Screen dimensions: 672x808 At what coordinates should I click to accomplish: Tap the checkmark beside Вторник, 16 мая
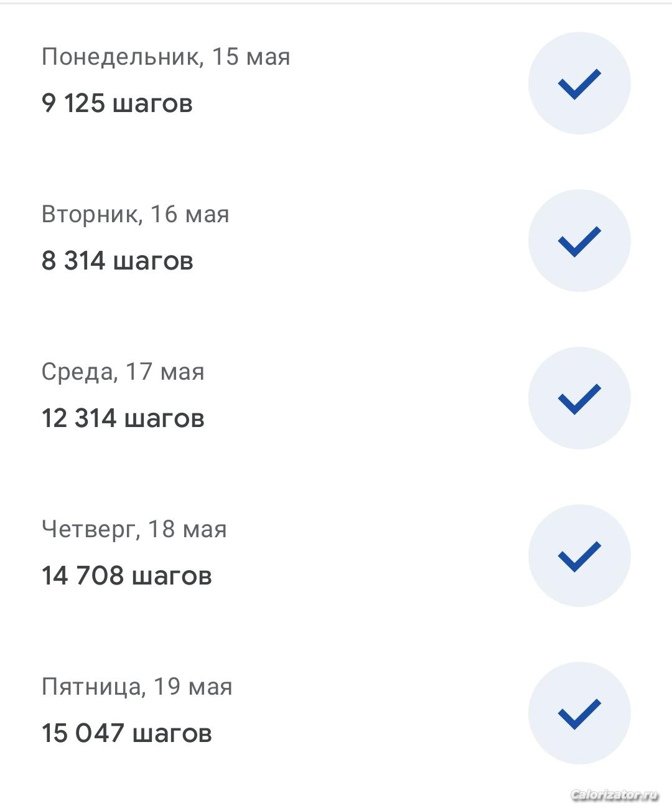pos(579,241)
